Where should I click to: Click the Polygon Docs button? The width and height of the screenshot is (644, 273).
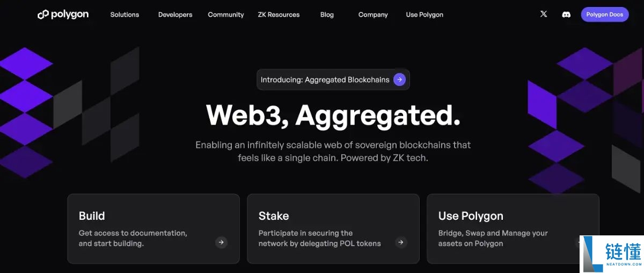point(604,15)
